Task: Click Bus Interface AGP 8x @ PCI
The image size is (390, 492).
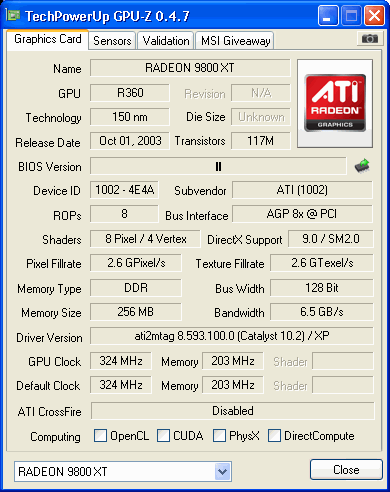Action: point(302,214)
